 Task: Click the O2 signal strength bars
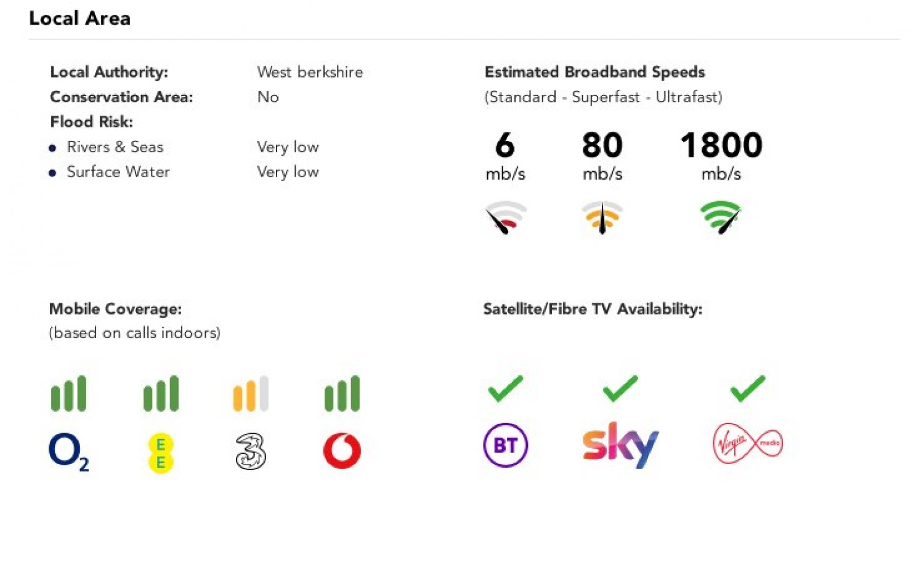click(68, 394)
